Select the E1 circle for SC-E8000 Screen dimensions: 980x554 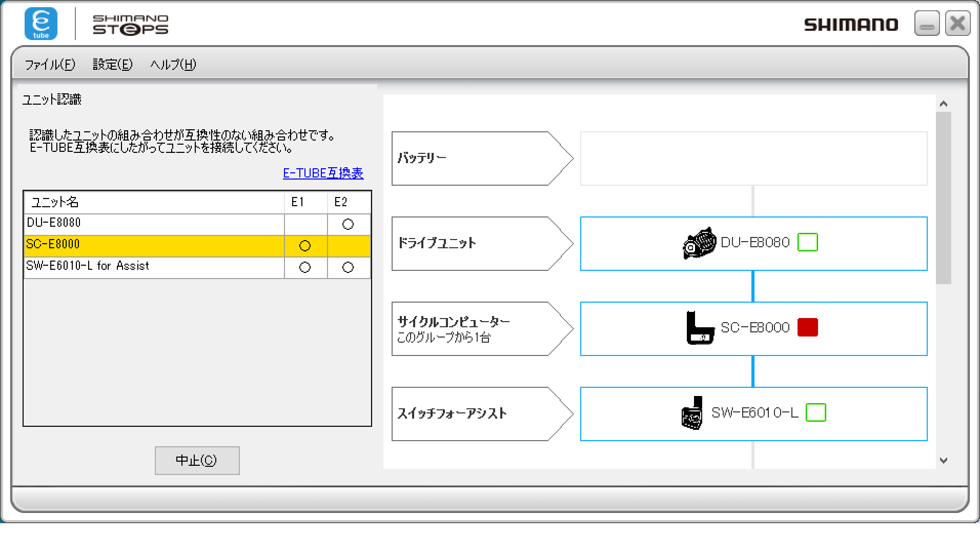point(305,246)
